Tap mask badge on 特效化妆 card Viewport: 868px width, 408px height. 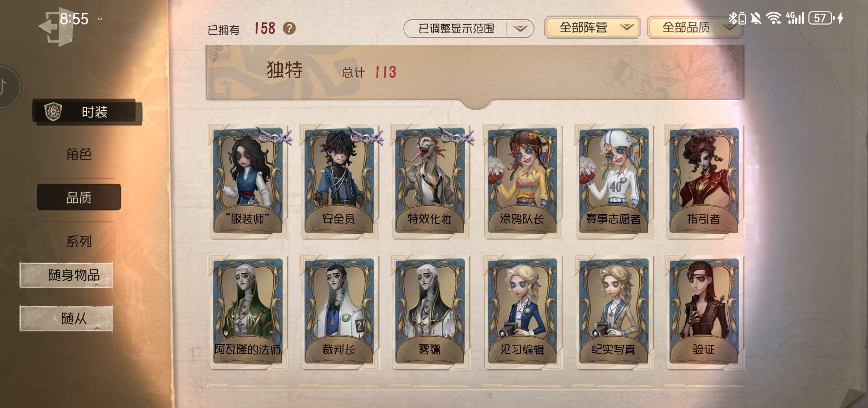(456, 136)
